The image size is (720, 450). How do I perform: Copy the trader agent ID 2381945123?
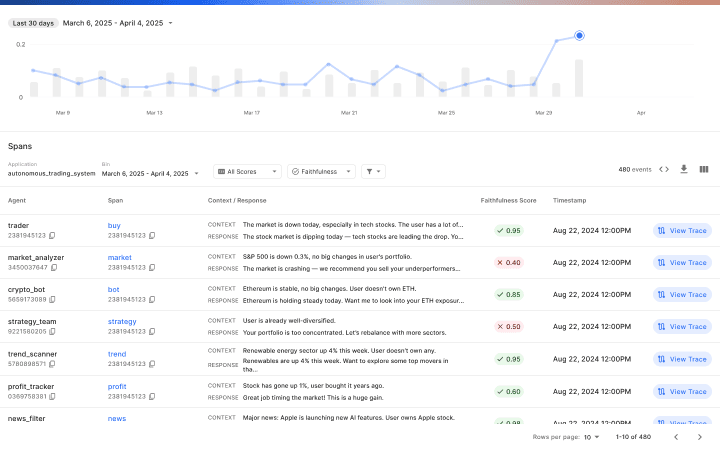[52, 236]
